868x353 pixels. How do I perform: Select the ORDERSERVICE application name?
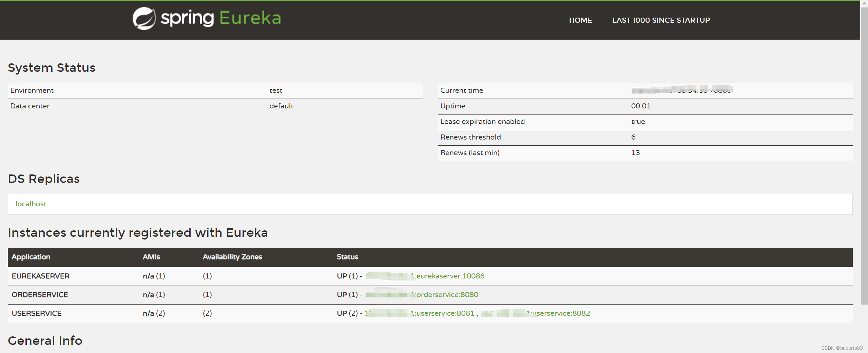(x=40, y=295)
